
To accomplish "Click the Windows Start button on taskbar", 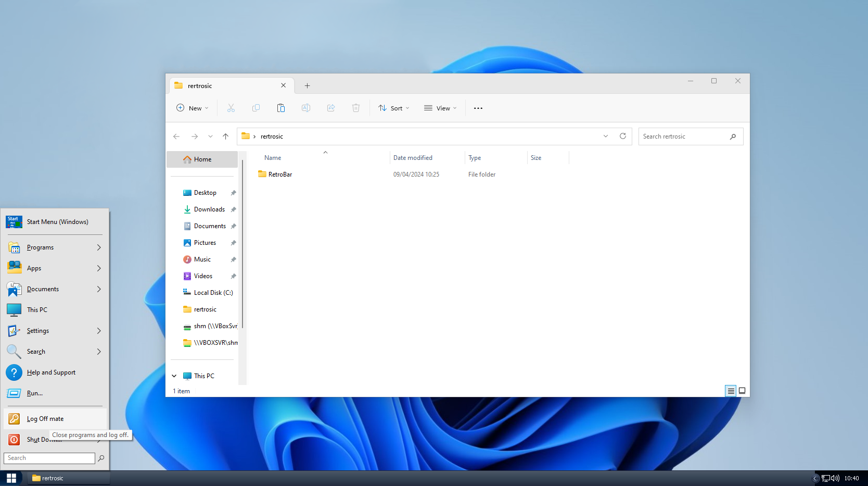I will click(11, 478).
